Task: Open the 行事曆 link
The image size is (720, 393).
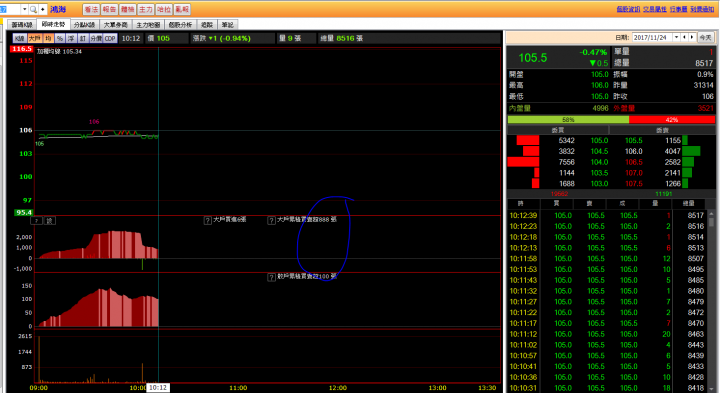Action: tap(678, 9)
